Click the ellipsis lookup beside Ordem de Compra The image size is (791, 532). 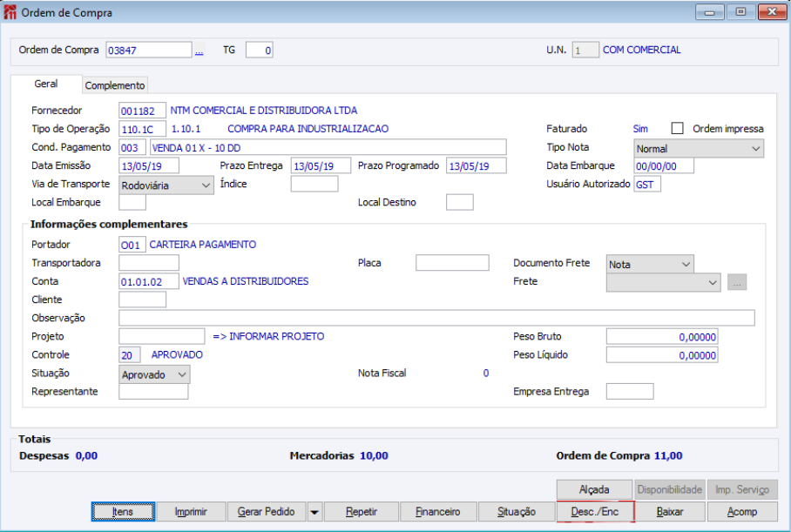[199, 51]
